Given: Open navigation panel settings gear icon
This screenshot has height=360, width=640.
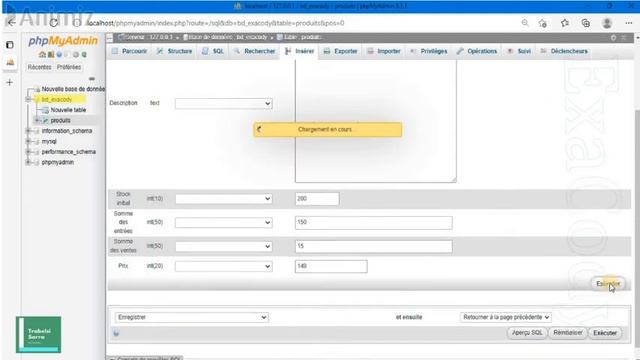Looking at the screenshot, I should pos(76,54).
